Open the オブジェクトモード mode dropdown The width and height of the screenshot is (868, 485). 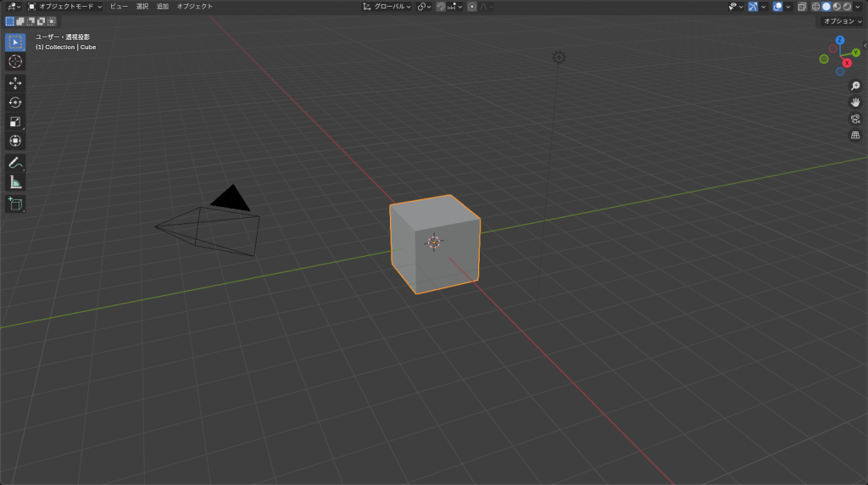pos(65,7)
